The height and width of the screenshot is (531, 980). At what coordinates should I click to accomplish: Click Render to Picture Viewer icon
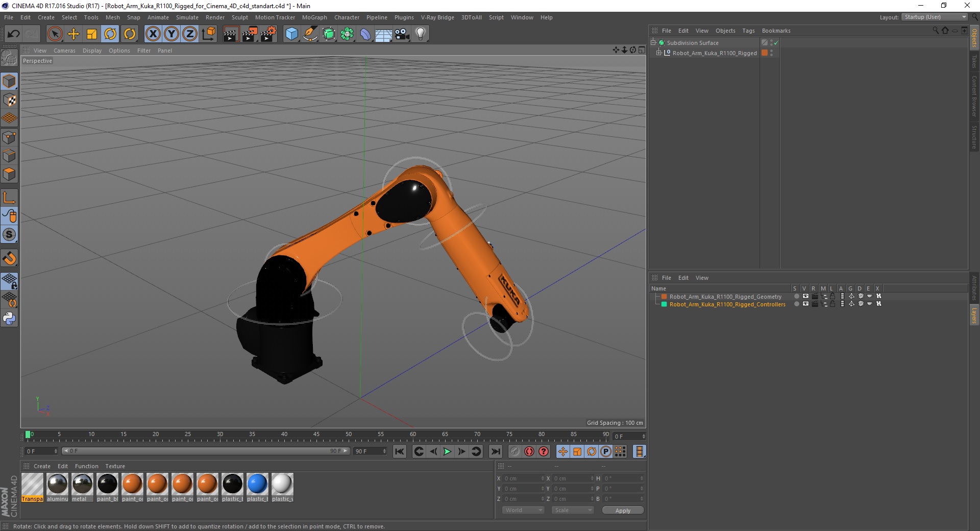pos(250,34)
